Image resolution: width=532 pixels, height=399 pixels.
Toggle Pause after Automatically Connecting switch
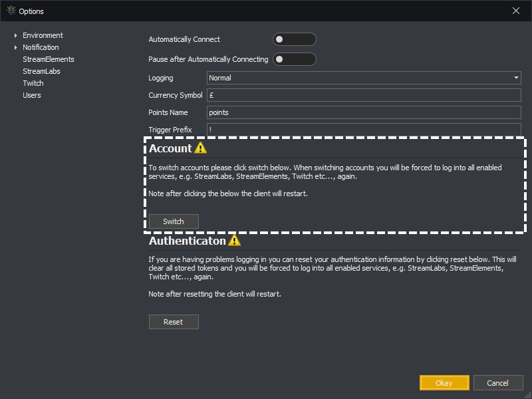294,59
